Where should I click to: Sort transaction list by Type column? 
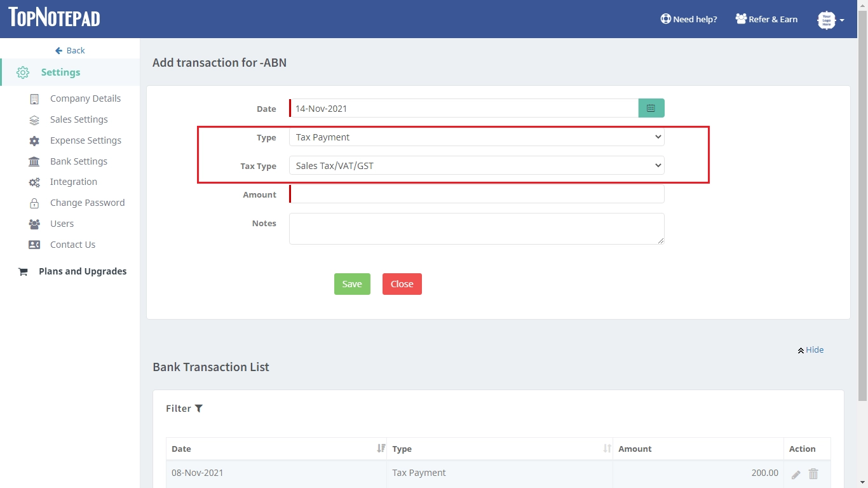607,449
